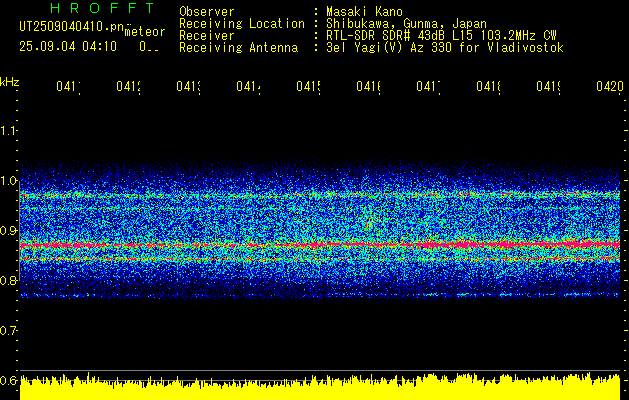
Task: Click the 0.9 kHz axis tick label
Action: click(9, 231)
